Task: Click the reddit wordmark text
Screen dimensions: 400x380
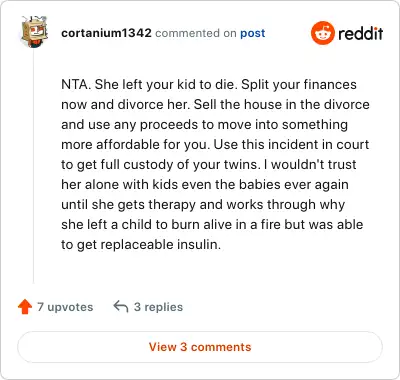Action: coord(360,34)
